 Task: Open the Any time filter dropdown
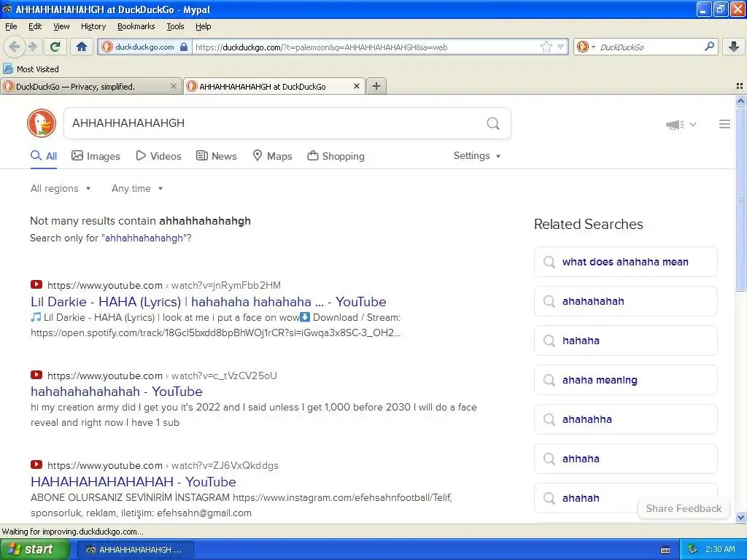click(137, 189)
